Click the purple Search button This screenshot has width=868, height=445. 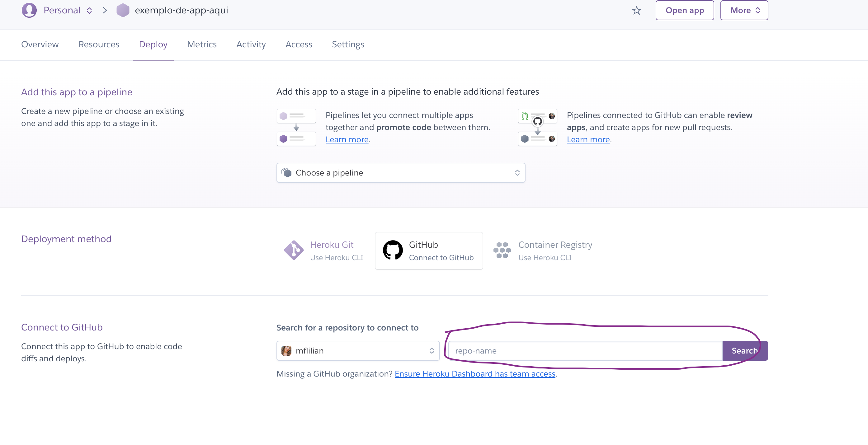pos(745,351)
